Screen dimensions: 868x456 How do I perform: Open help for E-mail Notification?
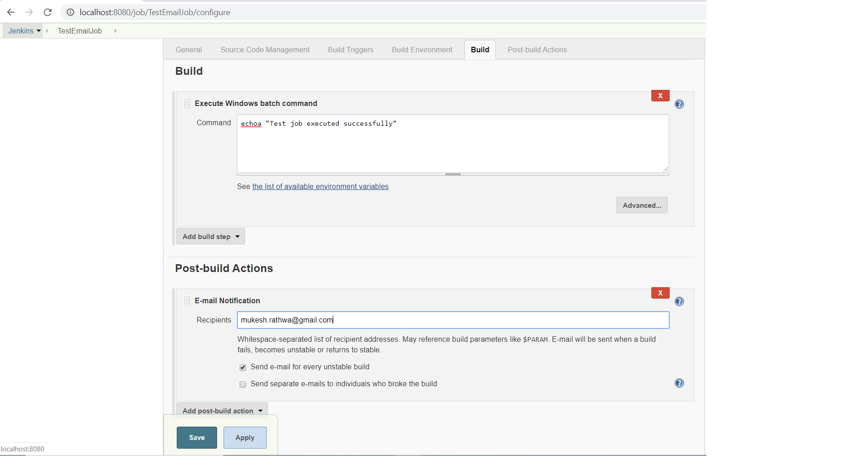coord(679,301)
